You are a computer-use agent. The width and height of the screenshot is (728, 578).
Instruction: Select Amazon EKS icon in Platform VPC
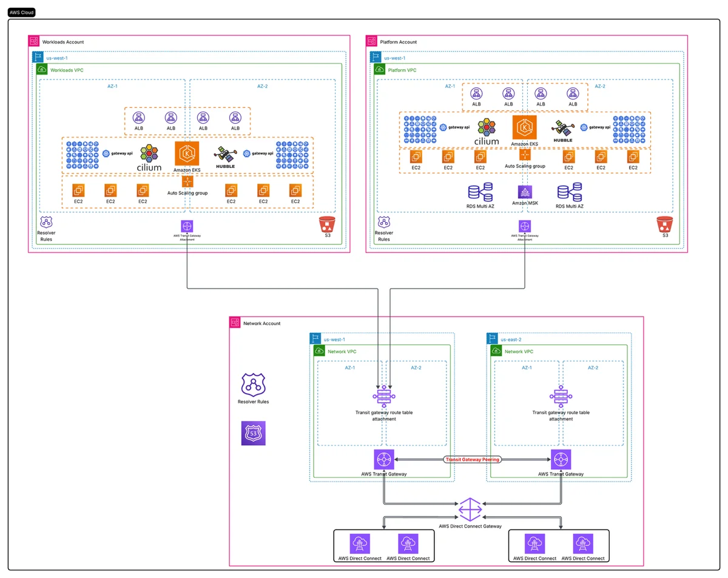pyautogui.click(x=524, y=128)
